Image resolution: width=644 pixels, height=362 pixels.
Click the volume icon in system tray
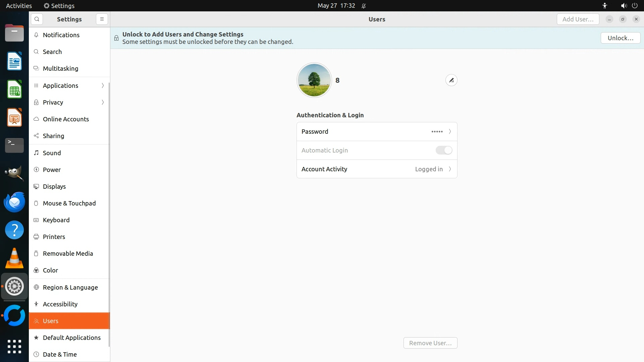click(623, 6)
